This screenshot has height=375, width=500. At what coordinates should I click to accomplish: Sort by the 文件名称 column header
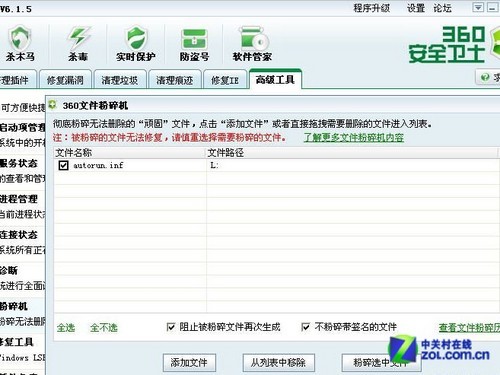(x=129, y=153)
